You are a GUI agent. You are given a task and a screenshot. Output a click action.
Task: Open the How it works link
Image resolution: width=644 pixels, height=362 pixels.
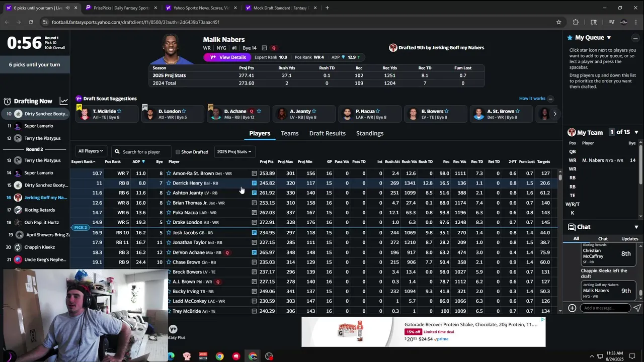pyautogui.click(x=532, y=99)
